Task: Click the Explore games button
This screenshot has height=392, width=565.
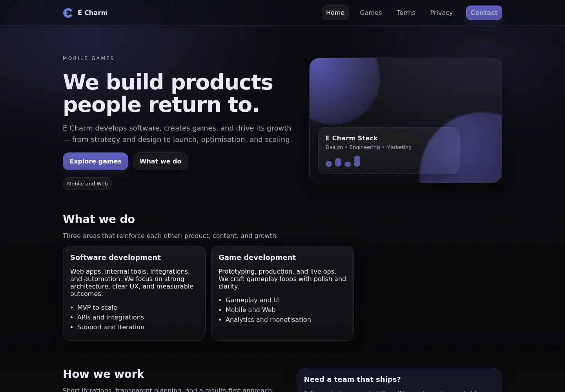Action: pyautogui.click(x=95, y=161)
